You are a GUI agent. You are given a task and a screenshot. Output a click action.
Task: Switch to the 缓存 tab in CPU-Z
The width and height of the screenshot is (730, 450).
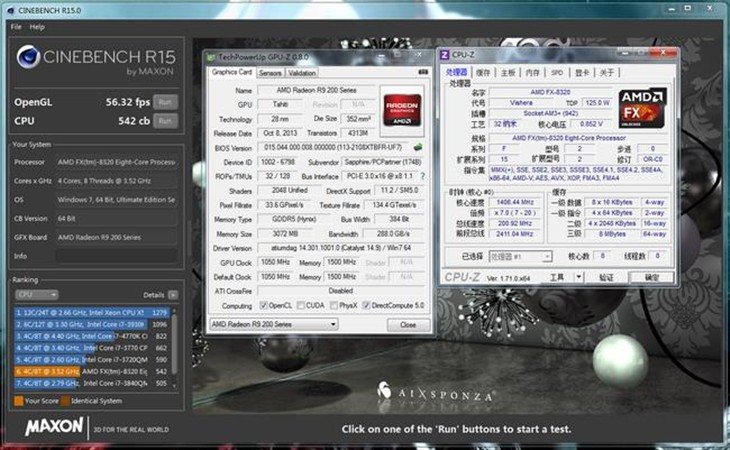tap(483, 73)
